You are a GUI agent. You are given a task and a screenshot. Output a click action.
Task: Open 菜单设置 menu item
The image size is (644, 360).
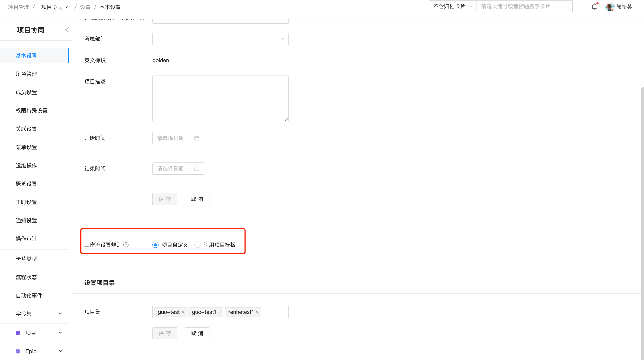tap(26, 147)
